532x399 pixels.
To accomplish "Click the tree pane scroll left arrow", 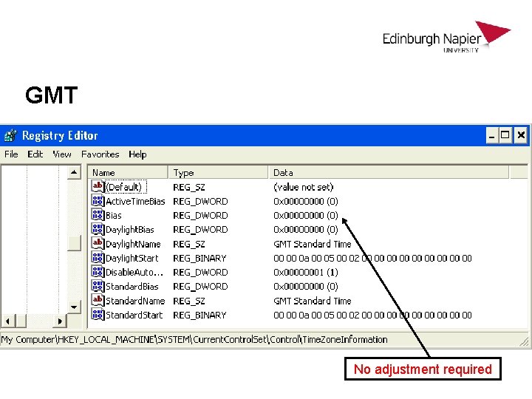I will coord(7,321).
